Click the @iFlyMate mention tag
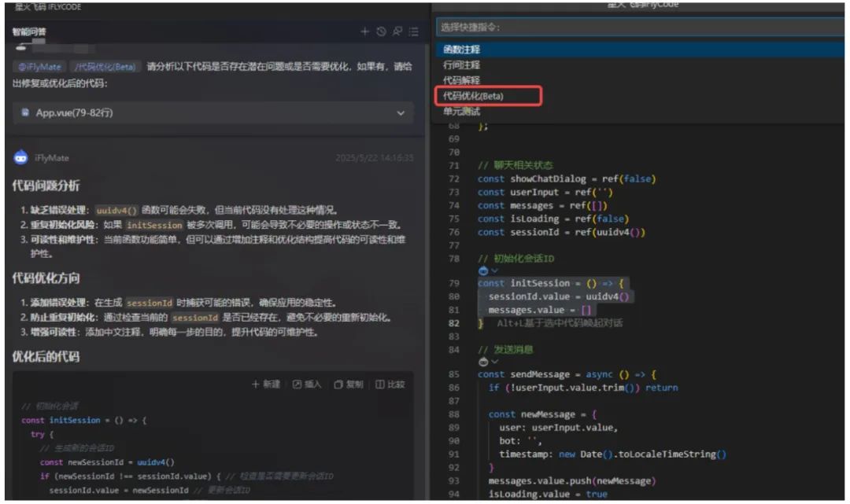Screen dimensions: 850x504 39,67
